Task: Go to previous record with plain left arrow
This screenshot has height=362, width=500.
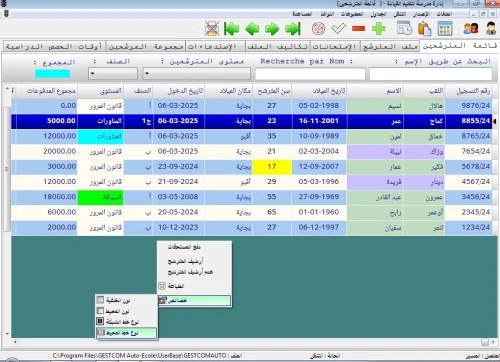Action: click(252, 29)
